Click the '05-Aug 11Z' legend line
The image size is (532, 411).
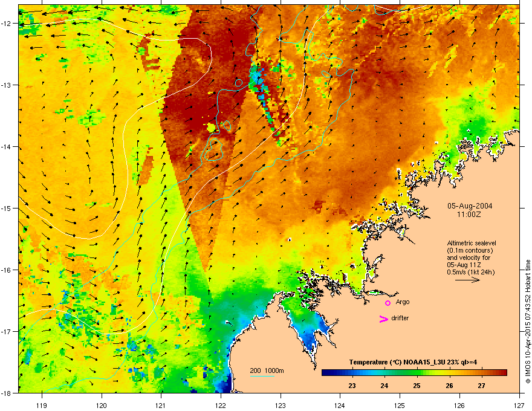[464, 265]
